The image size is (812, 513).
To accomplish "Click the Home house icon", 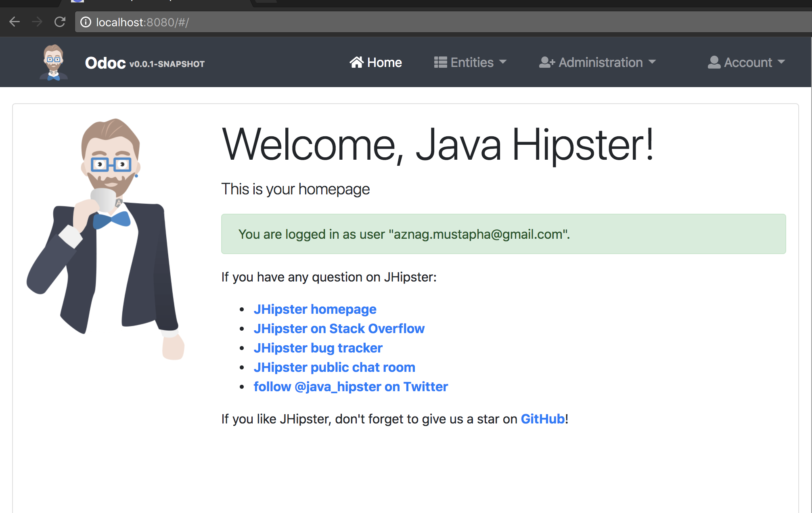I will click(x=356, y=62).
